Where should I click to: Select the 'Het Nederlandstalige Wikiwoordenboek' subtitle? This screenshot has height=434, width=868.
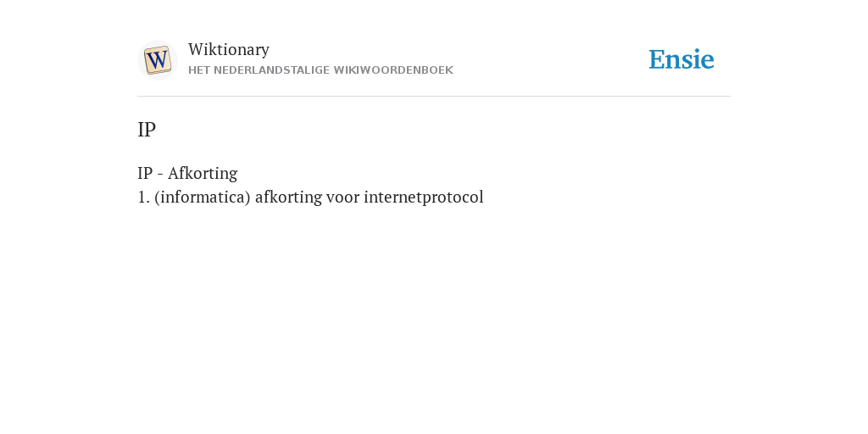tap(320, 70)
